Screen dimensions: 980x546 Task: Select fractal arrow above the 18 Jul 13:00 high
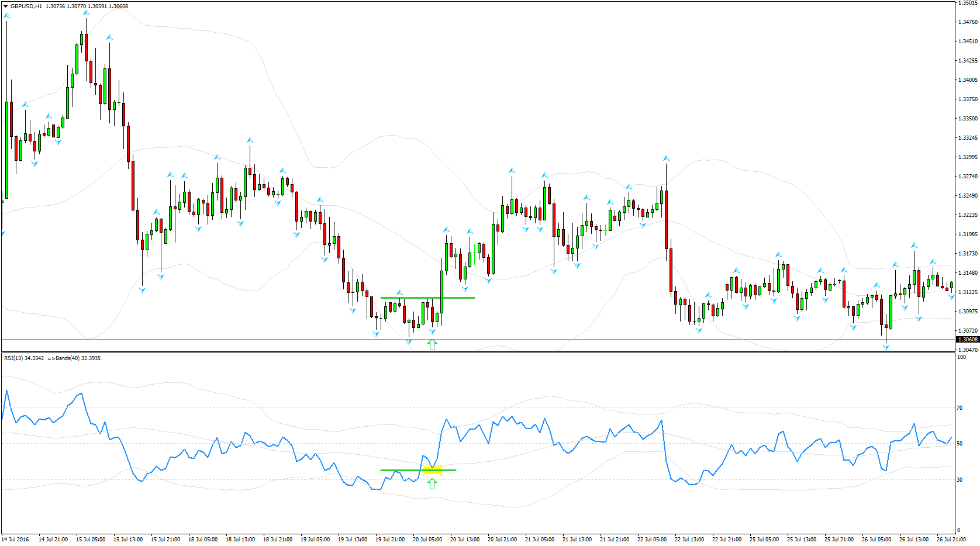tap(250, 140)
